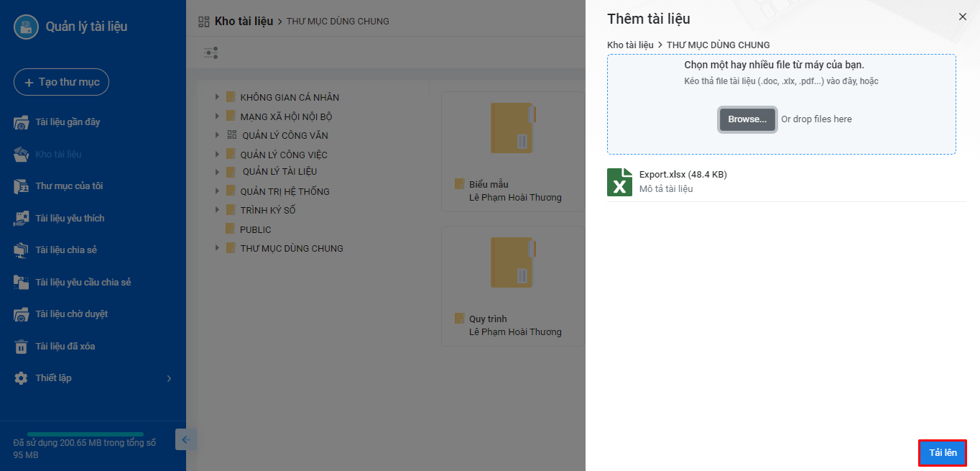This screenshot has width=980, height=471.
Task: Expand the TRÌNH KÝ SỐ tree node
Action: point(218,210)
